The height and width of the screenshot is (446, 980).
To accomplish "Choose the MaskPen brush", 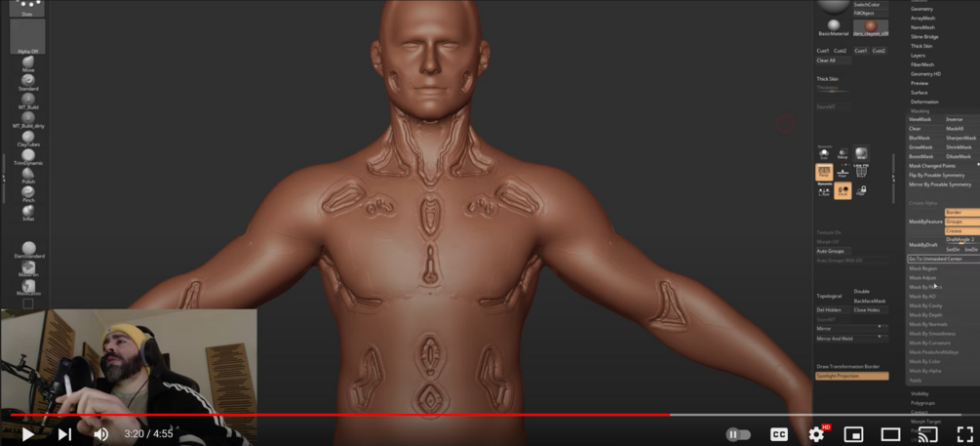I will click(28, 269).
